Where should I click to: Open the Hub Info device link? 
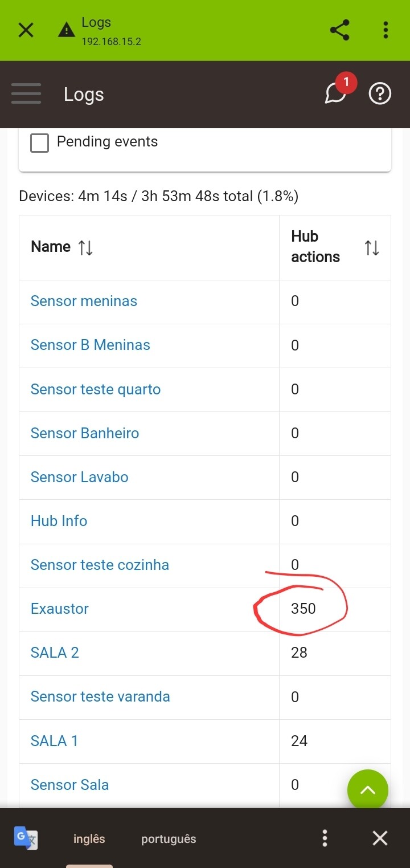(x=59, y=521)
